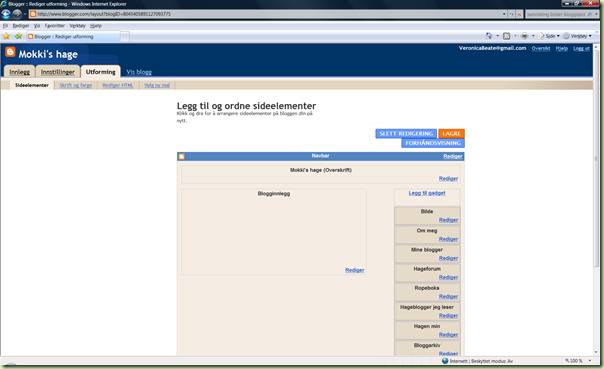
Task: Click Rediger for the Bilde gadget
Action: [x=448, y=220]
